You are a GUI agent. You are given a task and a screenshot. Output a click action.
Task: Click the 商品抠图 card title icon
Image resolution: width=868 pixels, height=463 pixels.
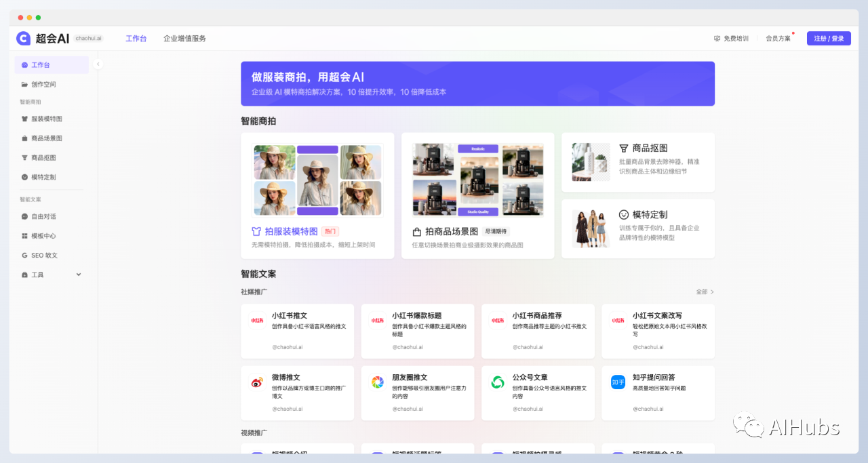624,148
